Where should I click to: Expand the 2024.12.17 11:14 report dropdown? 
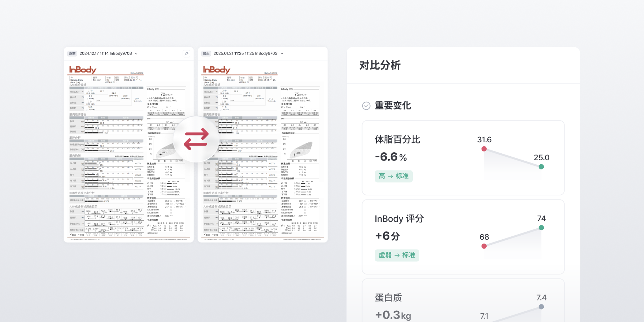[136, 54]
